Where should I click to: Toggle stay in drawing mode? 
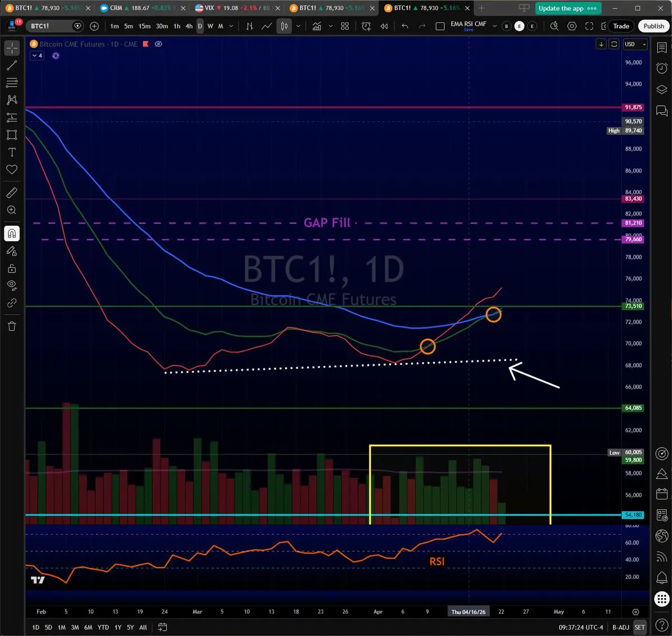(x=12, y=251)
